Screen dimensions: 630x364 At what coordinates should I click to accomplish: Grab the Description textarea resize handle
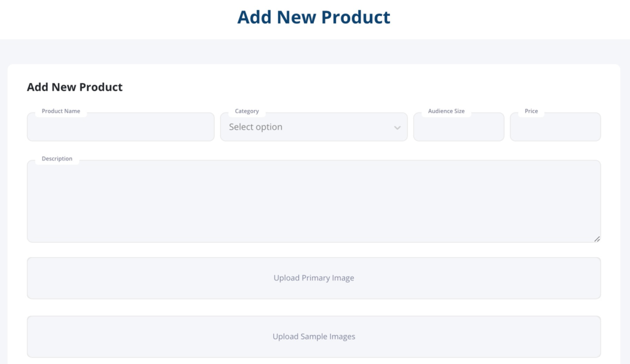597,239
